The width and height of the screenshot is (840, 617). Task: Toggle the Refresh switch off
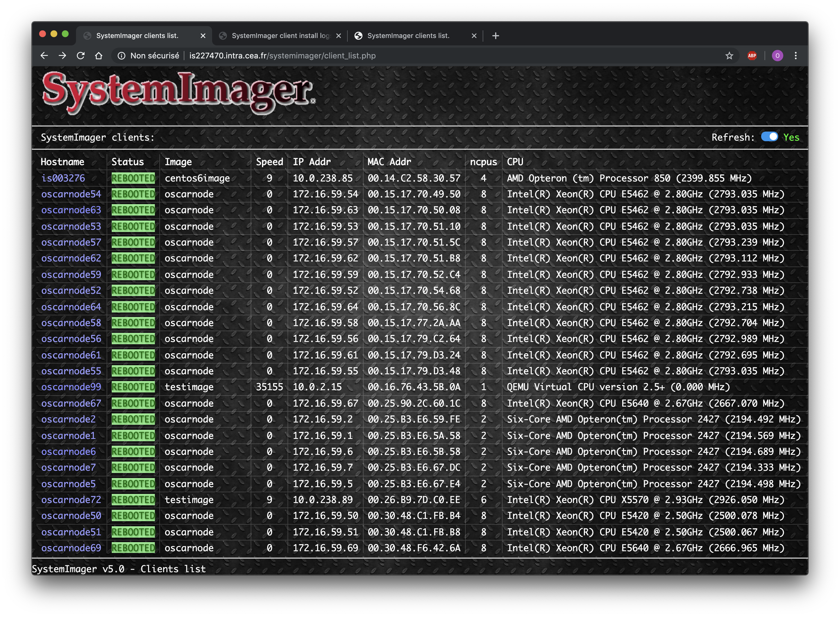[x=769, y=137]
